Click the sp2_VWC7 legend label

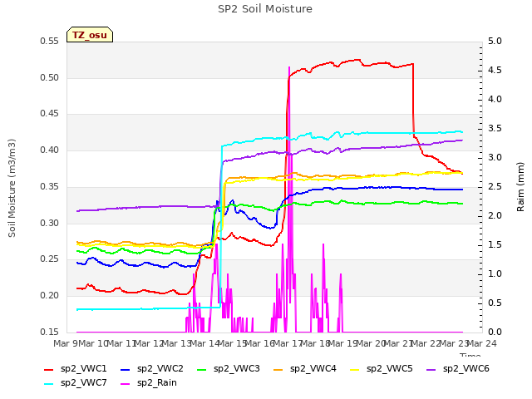click(x=83, y=382)
